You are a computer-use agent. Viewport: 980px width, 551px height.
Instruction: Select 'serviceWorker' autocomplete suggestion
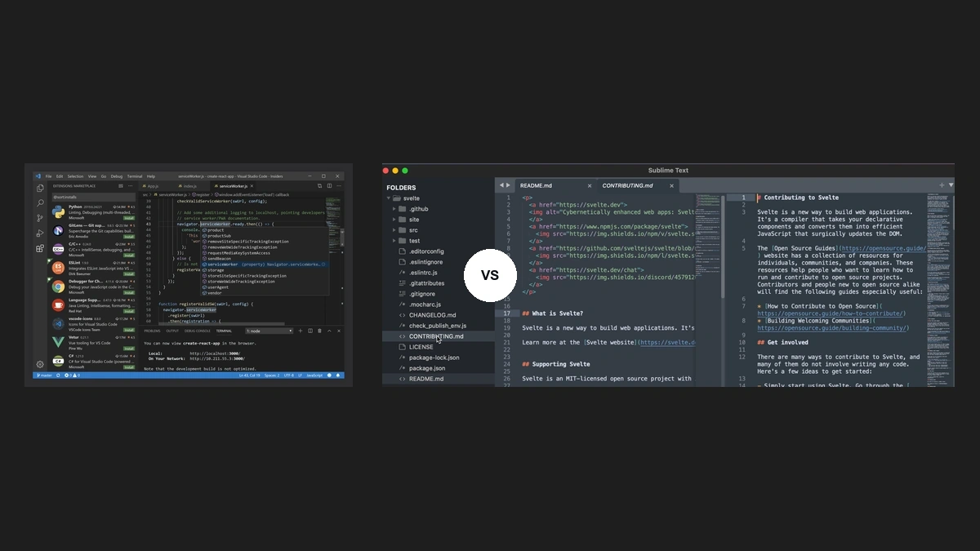pos(265,264)
